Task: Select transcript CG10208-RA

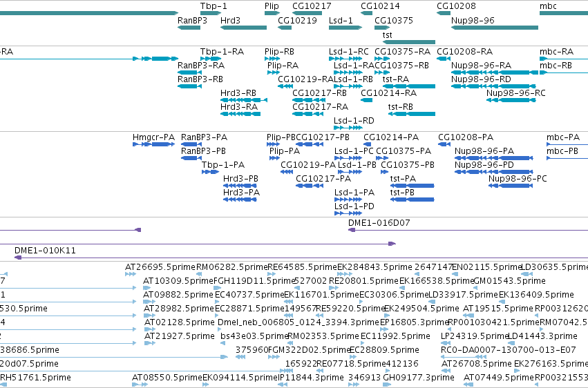Action: tap(444, 59)
